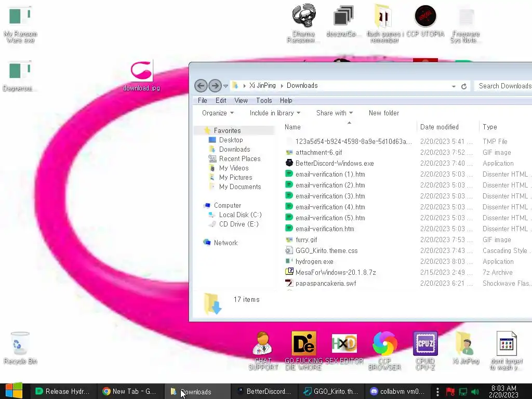Click the Explorer Back arrow button
Image resolution: width=532 pixels, height=399 pixels.
(201, 86)
